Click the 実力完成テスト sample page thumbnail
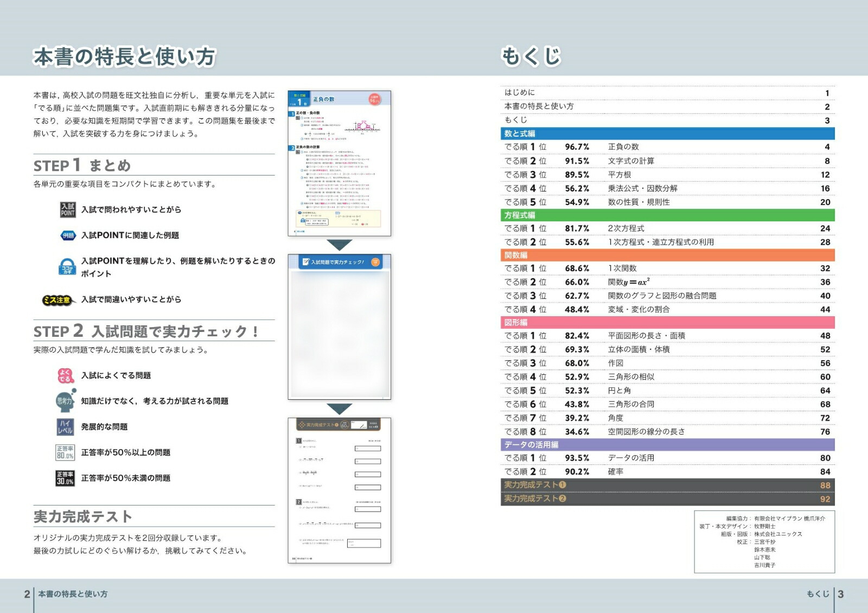The height and width of the screenshot is (613, 868). point(339,490)
